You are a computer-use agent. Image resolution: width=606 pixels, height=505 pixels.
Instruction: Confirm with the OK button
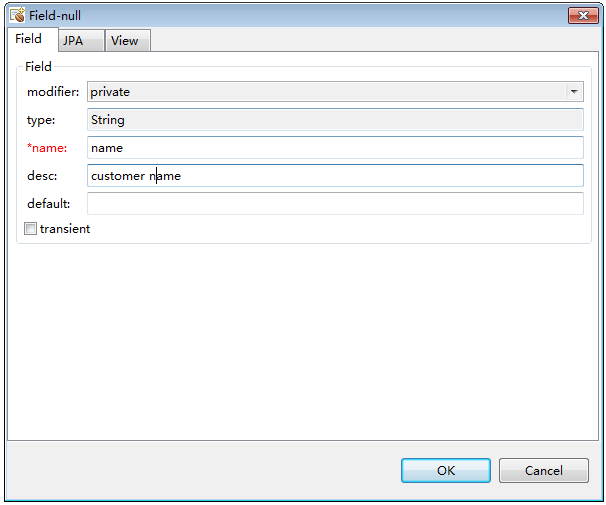(446, 471)
